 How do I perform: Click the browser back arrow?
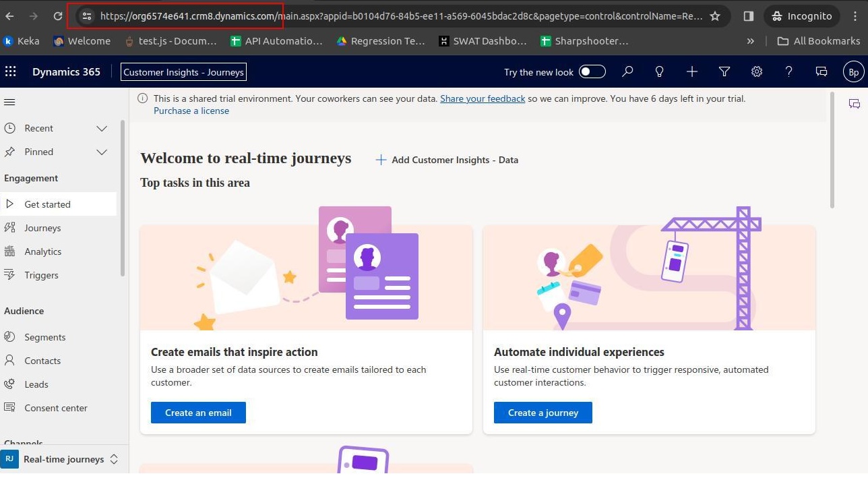(x=9, y=16)
